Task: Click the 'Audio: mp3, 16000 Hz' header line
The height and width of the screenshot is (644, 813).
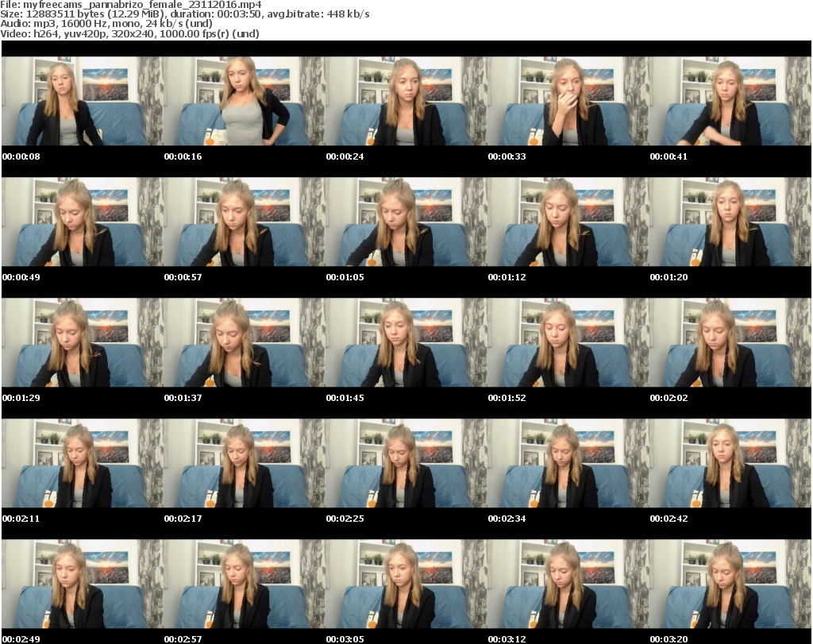Action: click(106, 24)
